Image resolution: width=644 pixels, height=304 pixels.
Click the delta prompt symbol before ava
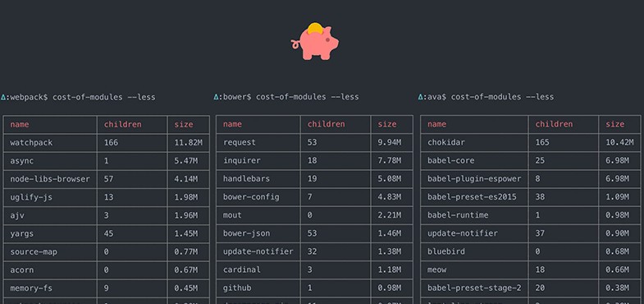click(x=421, y=97)
